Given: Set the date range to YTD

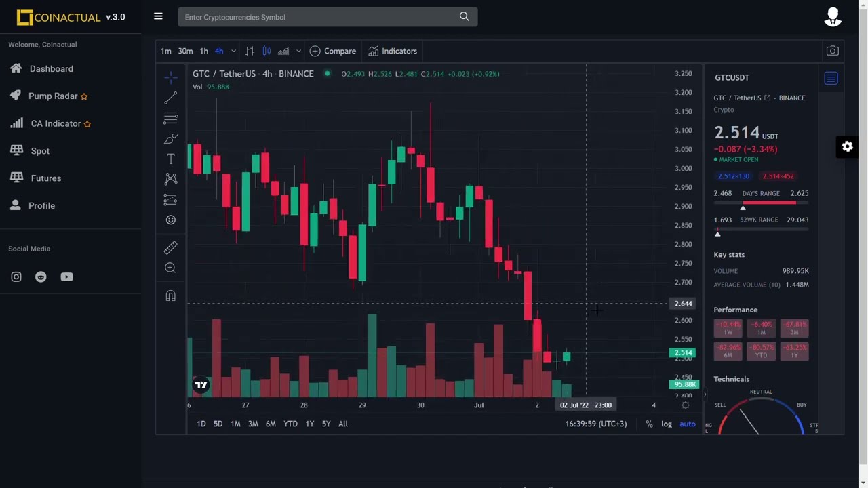Looking at the screenshot, I should click(x=290, y=424).
